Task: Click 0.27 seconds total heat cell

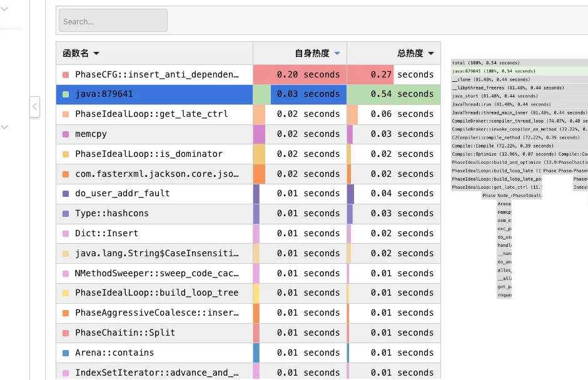Action: click(x=393, y=74)
